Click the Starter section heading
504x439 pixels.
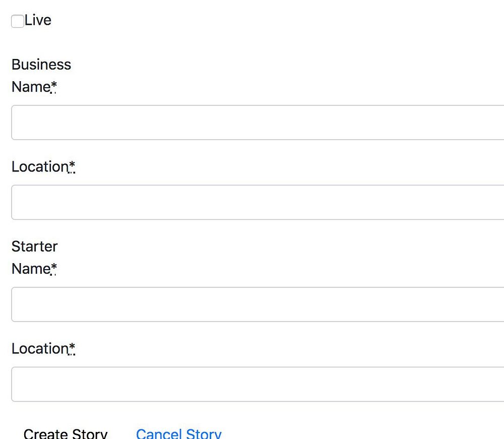[34, 246]
